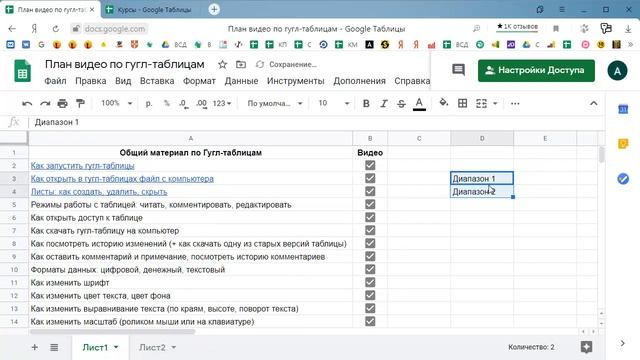This screenshot has width=640, height=360.
Task: Reload the page in the browser
Action: point(56,29)
